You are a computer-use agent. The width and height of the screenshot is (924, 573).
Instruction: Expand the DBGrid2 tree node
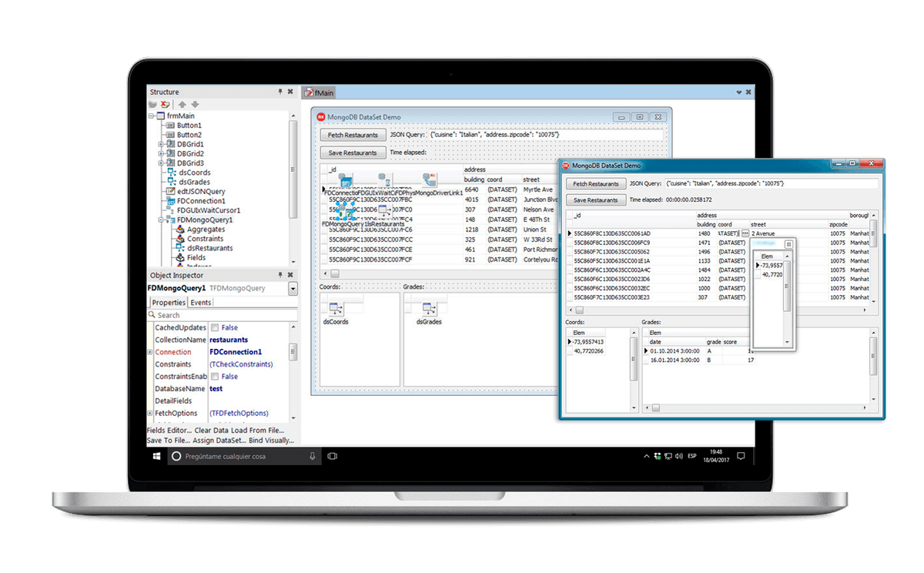(x=160, y=153)
